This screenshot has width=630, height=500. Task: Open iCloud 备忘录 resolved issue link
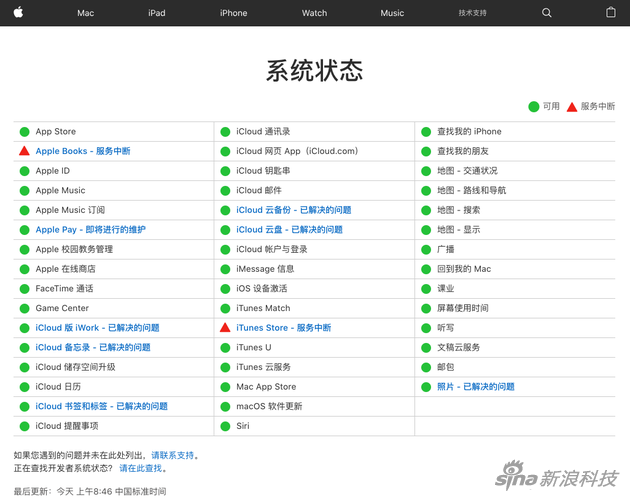pos(93,347)
